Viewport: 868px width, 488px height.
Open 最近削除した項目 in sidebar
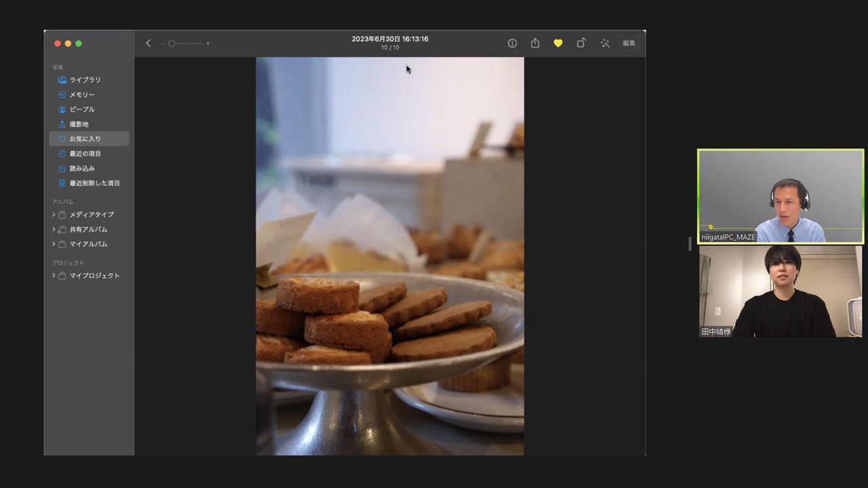pos(94,183)
